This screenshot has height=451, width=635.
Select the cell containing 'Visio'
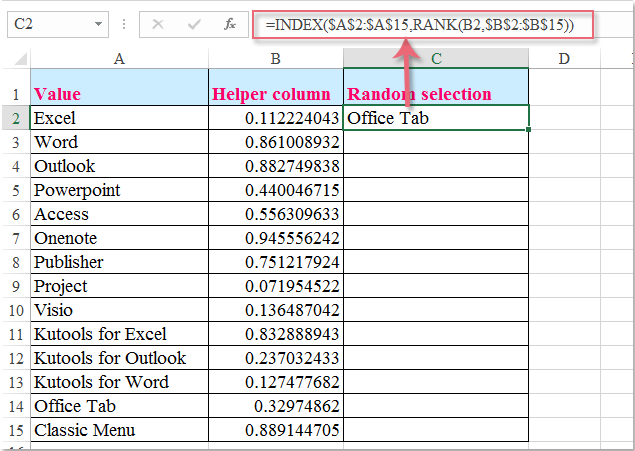[x=119, y=310]
